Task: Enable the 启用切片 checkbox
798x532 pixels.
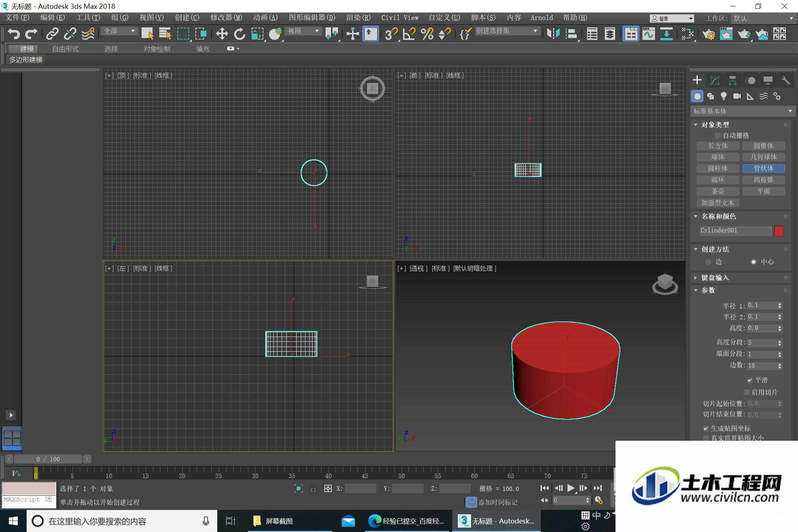Action: tap(747, 392)
